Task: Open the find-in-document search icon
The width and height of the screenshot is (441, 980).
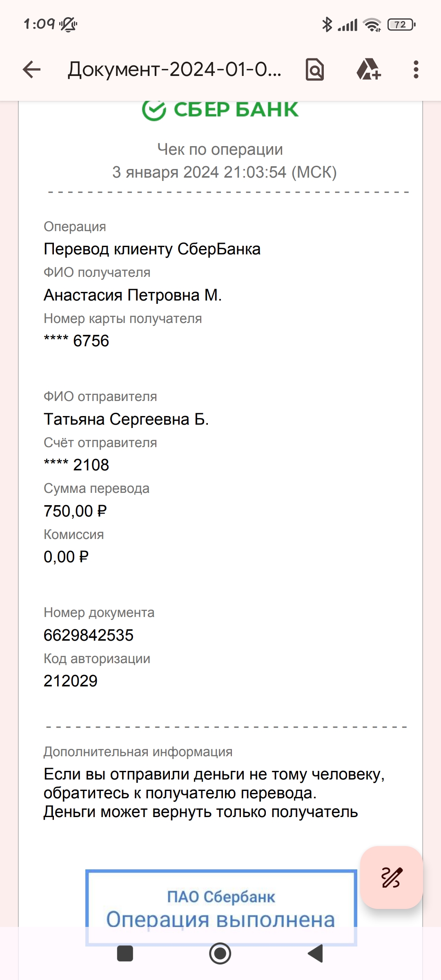Action: 315,69
